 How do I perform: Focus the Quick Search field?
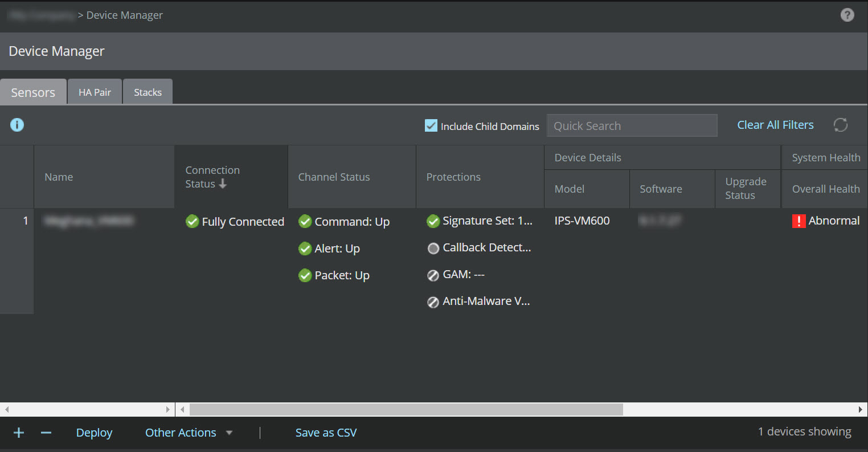632,125
